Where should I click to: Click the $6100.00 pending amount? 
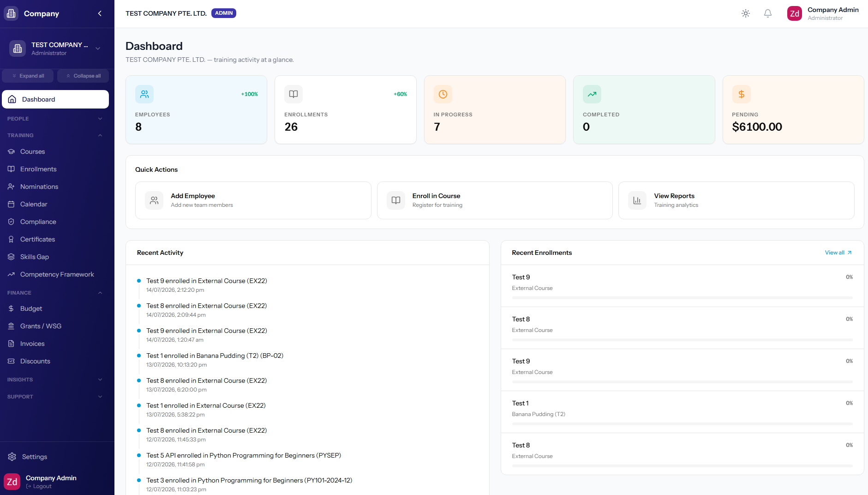pos(757,127)
